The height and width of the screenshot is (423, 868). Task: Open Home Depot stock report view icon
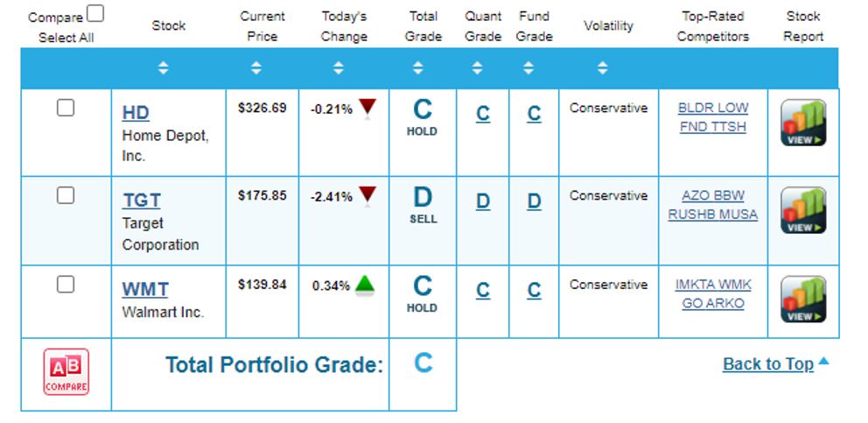pyautogui.click(x=803, y=123)
